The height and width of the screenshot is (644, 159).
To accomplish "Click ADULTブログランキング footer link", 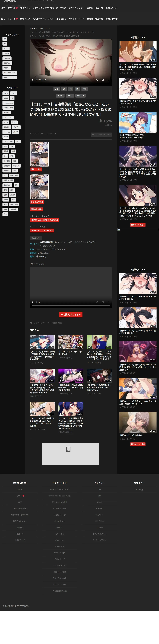I will click(60, 490).
